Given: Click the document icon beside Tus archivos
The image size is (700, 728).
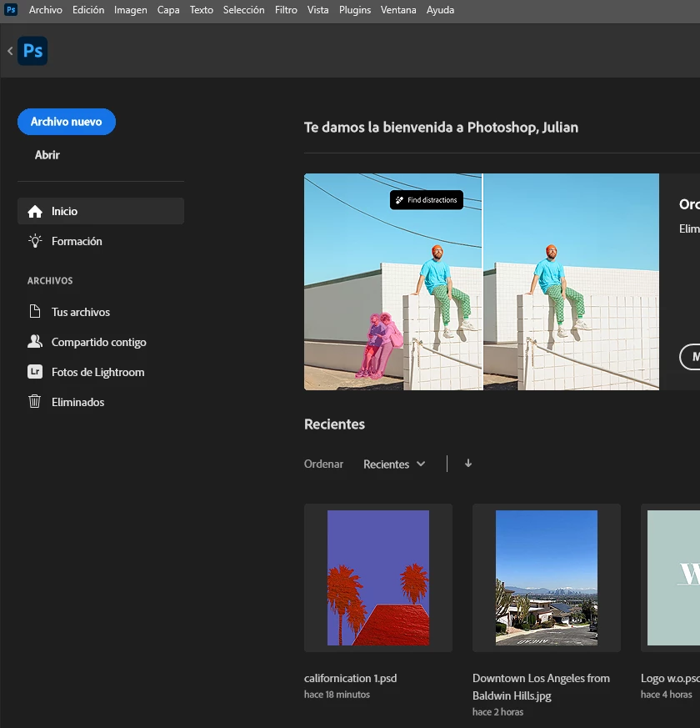Looking at the screenshot, I should tap(35, 312).
